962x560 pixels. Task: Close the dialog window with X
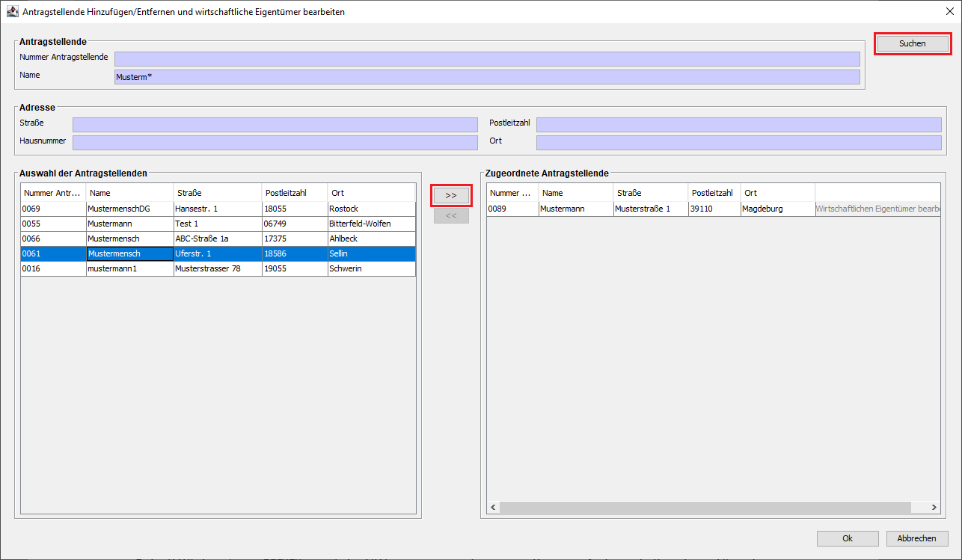(950, 11)
